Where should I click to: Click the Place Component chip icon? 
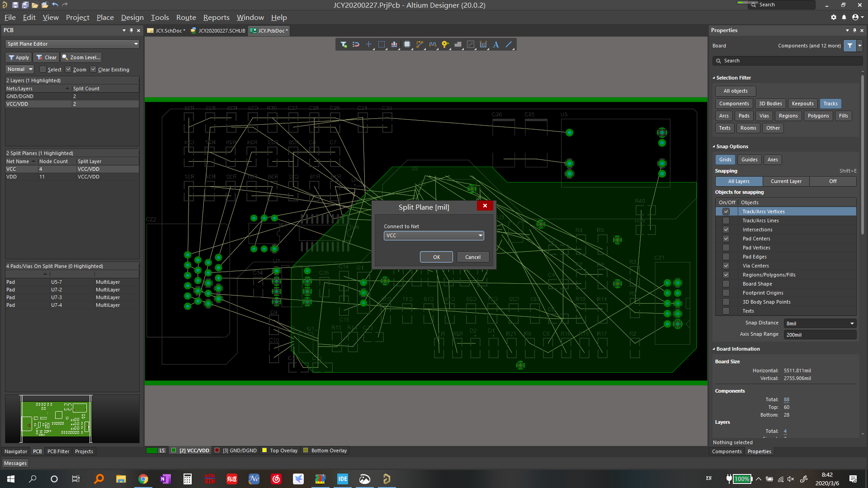click(x=407, y=44)
